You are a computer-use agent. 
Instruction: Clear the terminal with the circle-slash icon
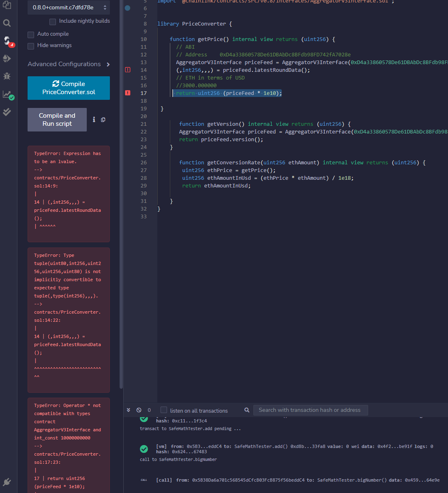click(139, 410)
